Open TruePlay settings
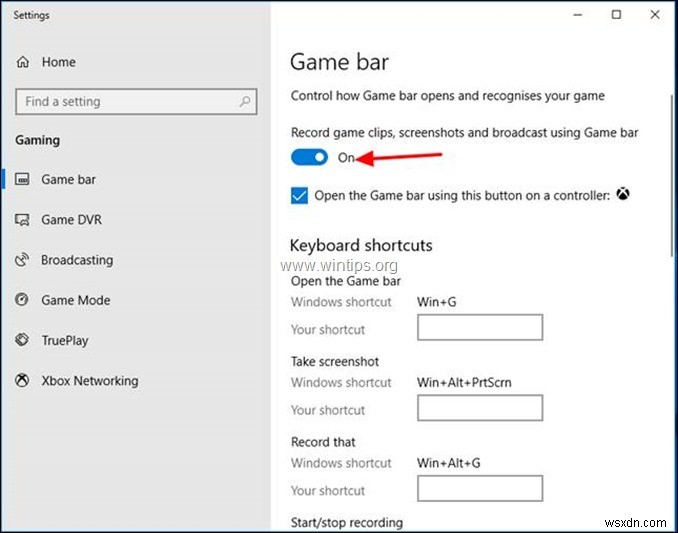This screenshot has height=533, width=678. click(65, 341)
